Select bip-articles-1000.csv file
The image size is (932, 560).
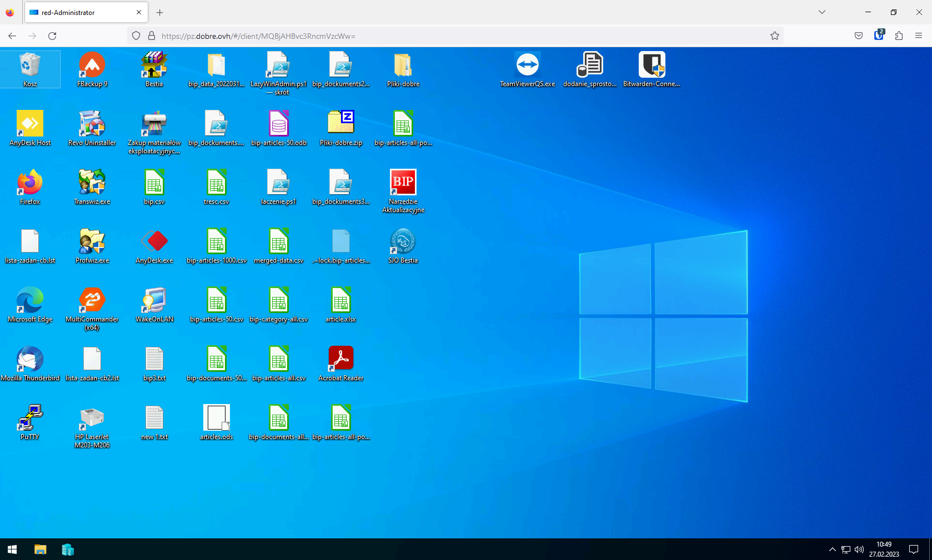[217, 246]
